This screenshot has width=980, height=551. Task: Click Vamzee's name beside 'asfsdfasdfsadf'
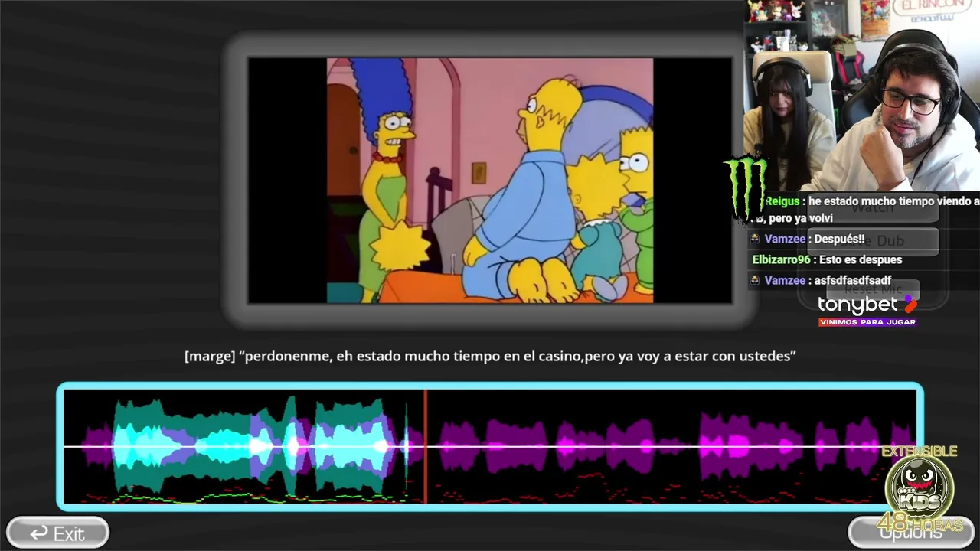coord(785,280)
